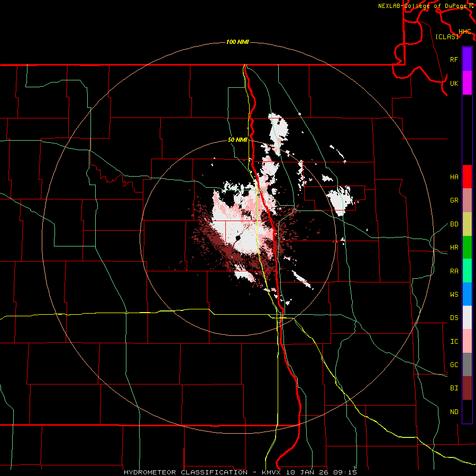Click the UK legend label
The image size is (476, 476).
(x=454, y=84)
